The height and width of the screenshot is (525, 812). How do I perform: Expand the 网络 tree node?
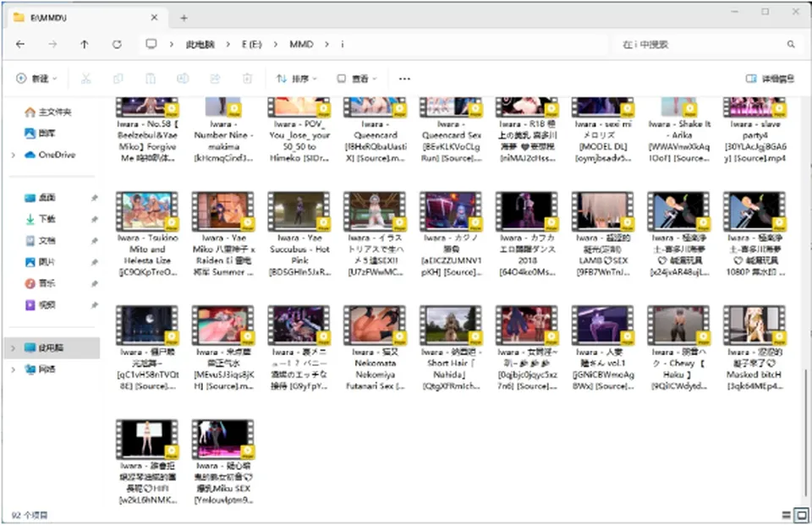click(x=14, y=369)
